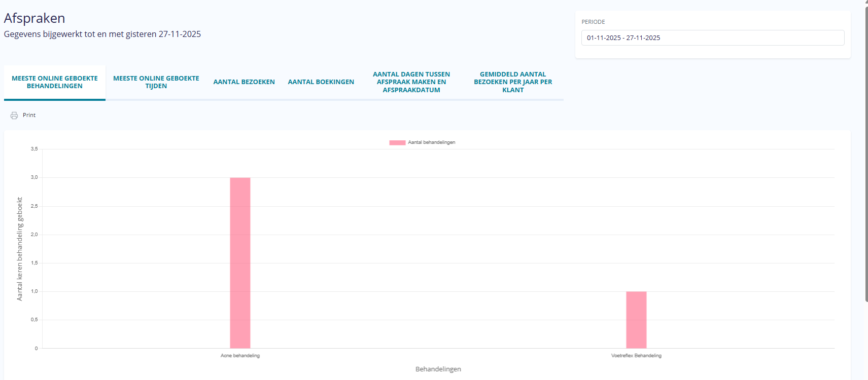Click the Print text label
This screenshot has width=868, height=380.
pyautogui.click(x=29, y=116)
